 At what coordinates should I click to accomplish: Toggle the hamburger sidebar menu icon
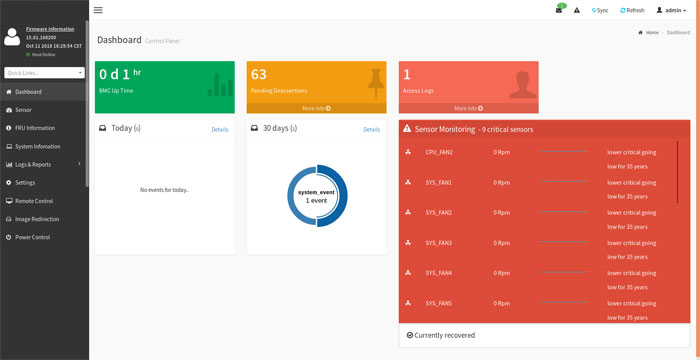[x=98, y=10]
